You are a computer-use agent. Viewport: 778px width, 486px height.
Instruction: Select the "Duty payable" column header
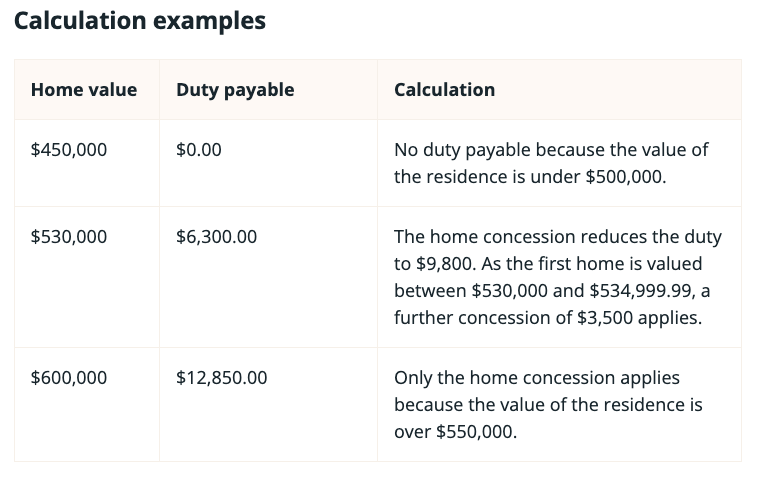click(x=235, y=90)
